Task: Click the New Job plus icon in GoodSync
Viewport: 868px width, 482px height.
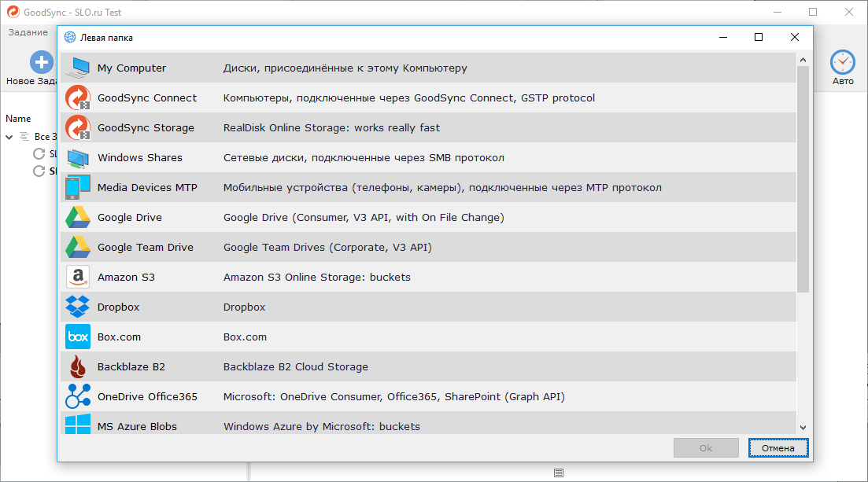Action: tap(42, 62)
